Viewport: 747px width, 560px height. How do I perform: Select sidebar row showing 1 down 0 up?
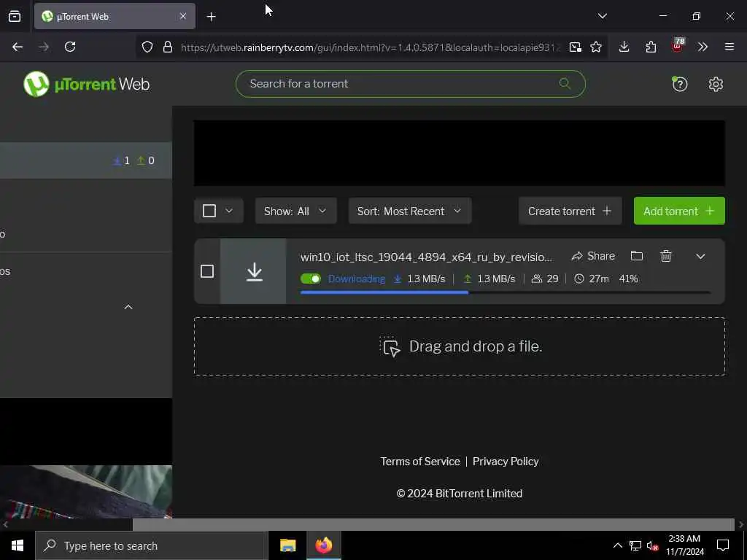pos(86,160)
